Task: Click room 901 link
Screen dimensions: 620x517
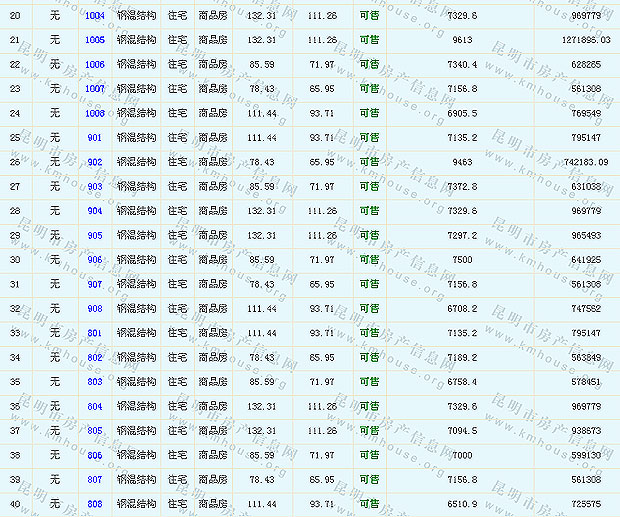Action: 95,138
